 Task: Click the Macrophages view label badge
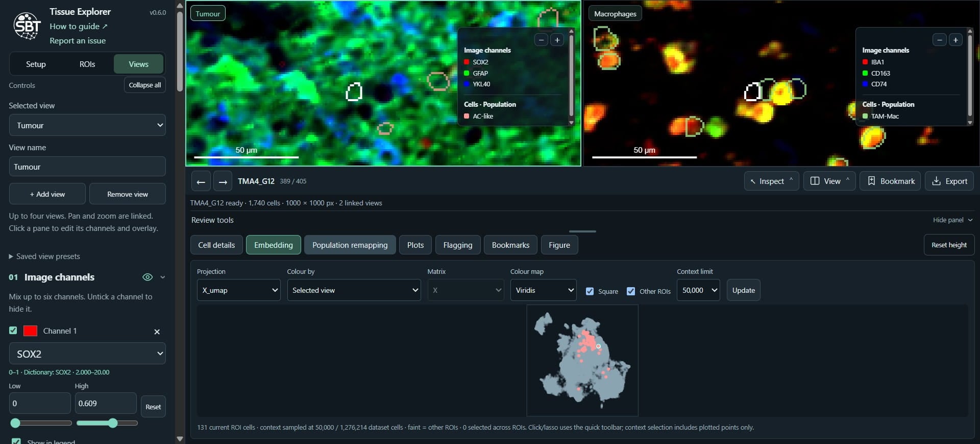(x=615, y=14)
